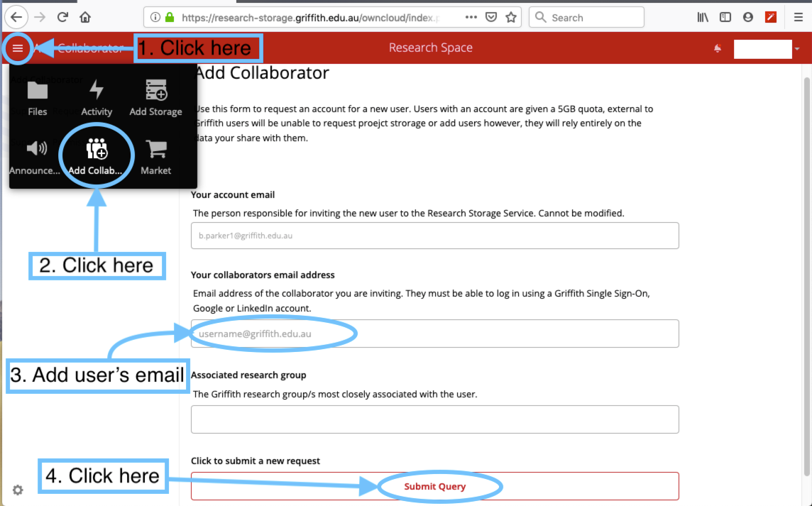Open settings gear at bottom left
The image size is (812, 506).
click(18, 490)
